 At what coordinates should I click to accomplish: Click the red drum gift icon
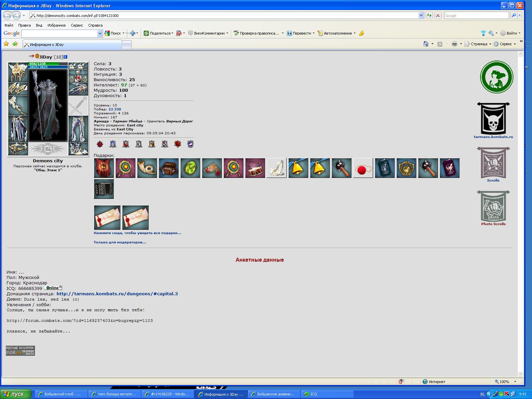[x=255, y=168]
